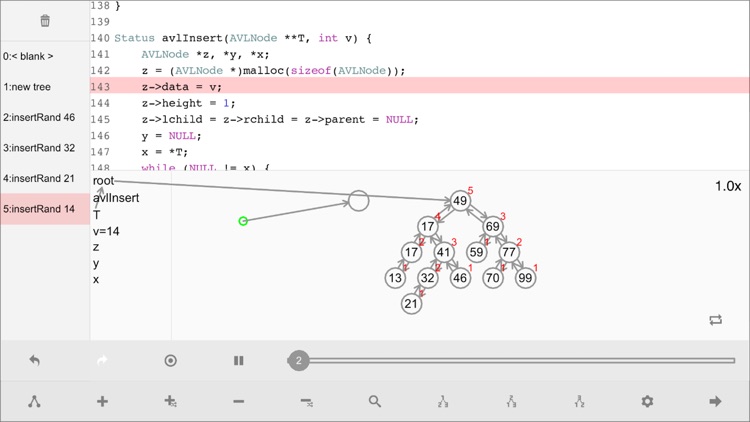Create a new tree
The height and width of the screenshot is (422, 750).
[34, 401]
